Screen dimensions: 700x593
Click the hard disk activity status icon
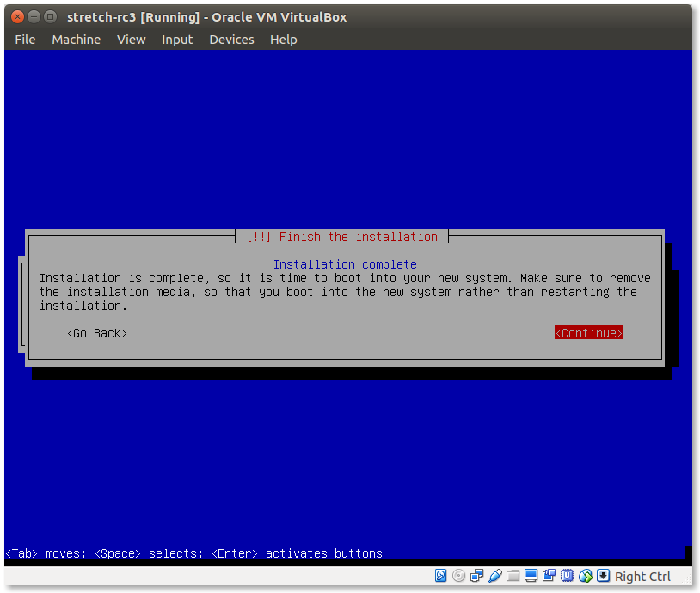tap(440, 576)
